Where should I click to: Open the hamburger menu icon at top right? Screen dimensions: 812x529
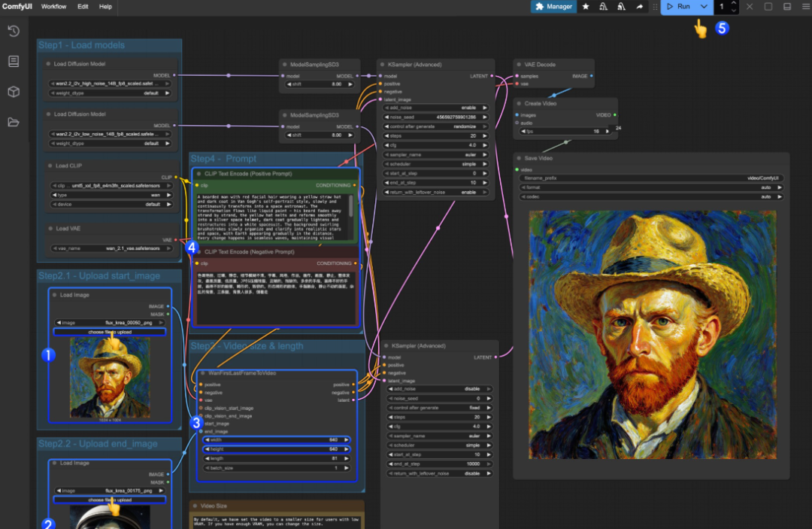coord(806,7)
